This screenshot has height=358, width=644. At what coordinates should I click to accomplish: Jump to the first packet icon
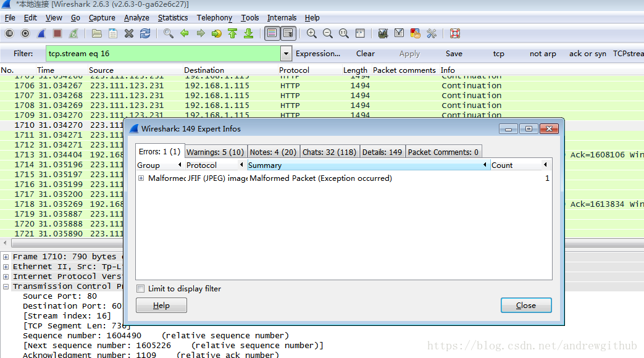point(232,33)
